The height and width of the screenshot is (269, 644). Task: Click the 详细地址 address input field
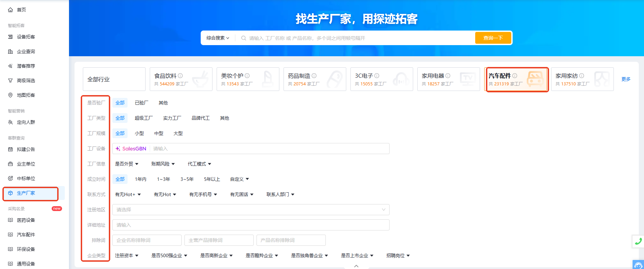(x=251, y=225)
